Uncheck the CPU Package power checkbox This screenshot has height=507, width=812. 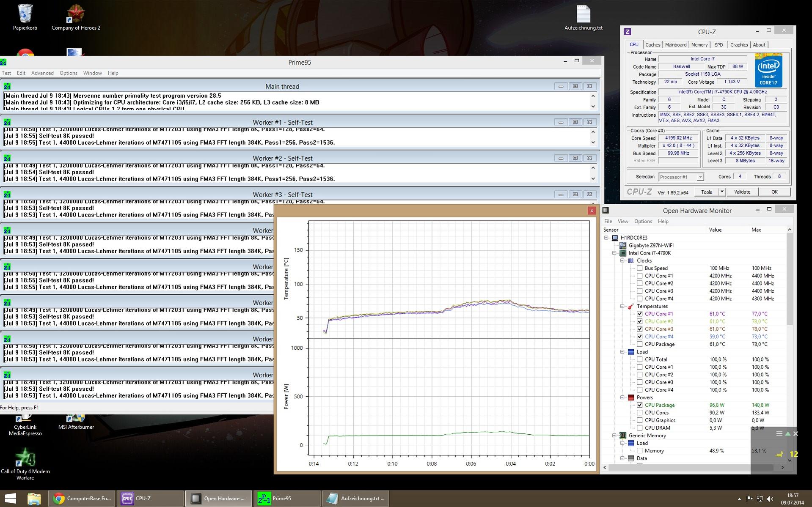click(x=639, y=405)
